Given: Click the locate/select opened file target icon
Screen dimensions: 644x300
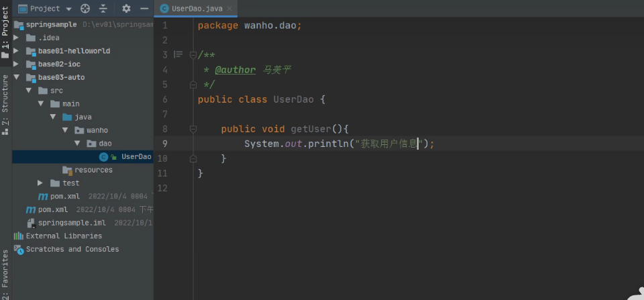Looking at the screenshot, I should (85, 9).
